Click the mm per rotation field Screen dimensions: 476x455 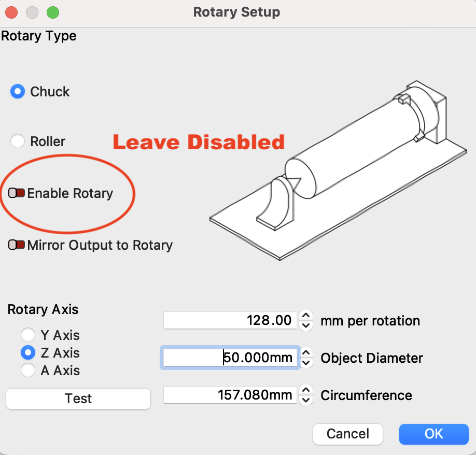coord(231,321)
